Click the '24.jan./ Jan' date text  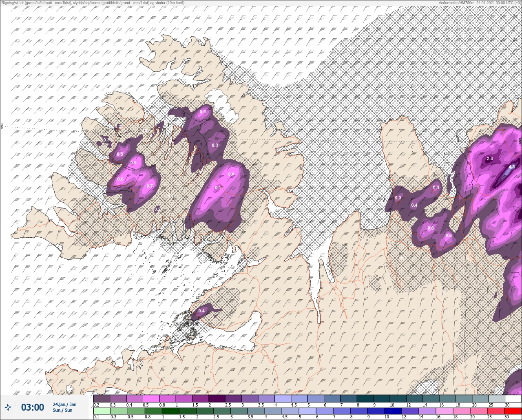(x=64, y=405)
